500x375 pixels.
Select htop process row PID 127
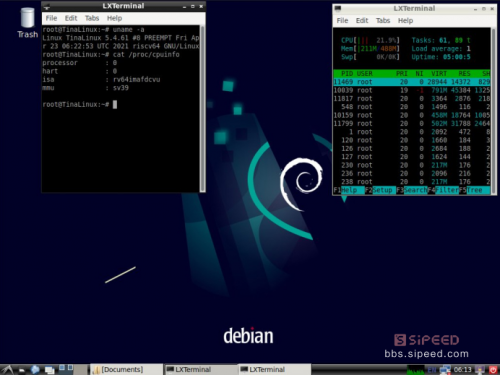coord(412,157)
